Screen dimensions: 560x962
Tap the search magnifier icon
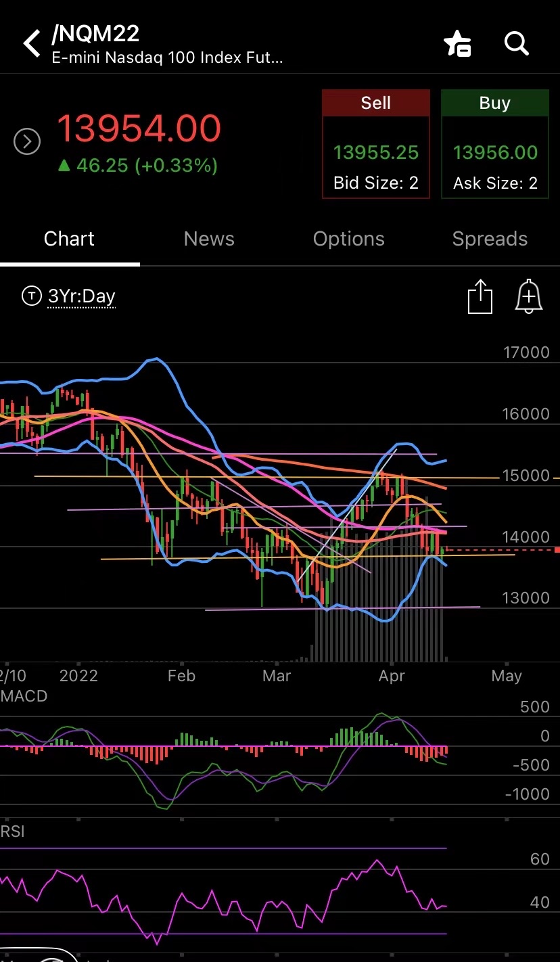click(517, 43)
